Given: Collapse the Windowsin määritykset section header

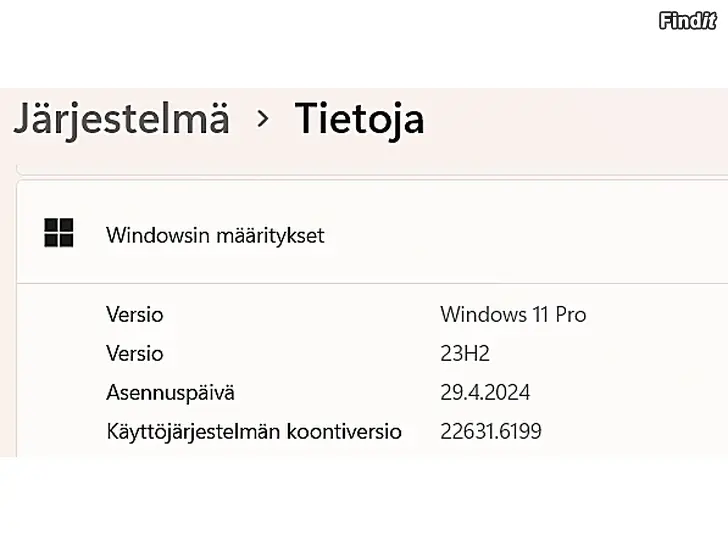Looking at the screenshot, I should (215, 236).
